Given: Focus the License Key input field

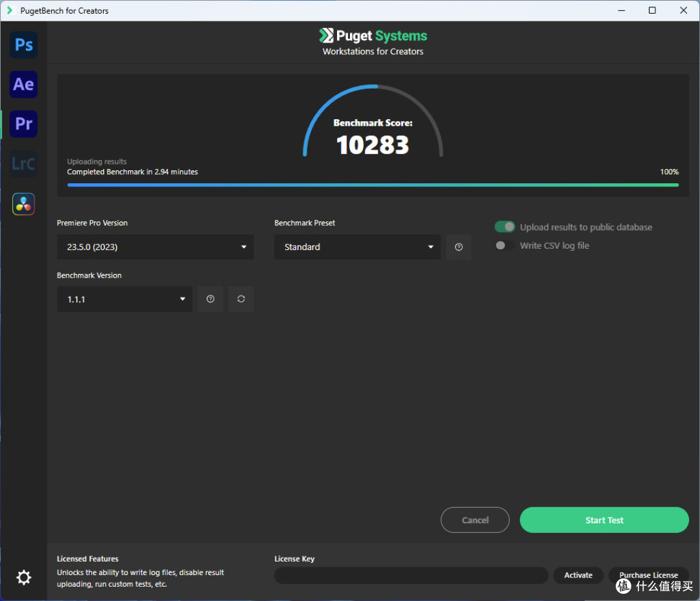Looking at the screenshot, I should (x=411, y=575).
